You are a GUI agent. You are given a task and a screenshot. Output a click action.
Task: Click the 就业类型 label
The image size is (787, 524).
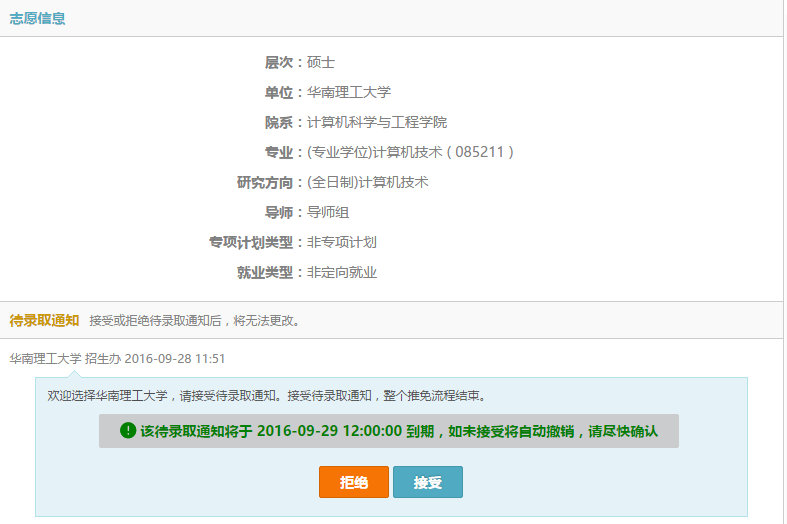[x=265, y=273]
